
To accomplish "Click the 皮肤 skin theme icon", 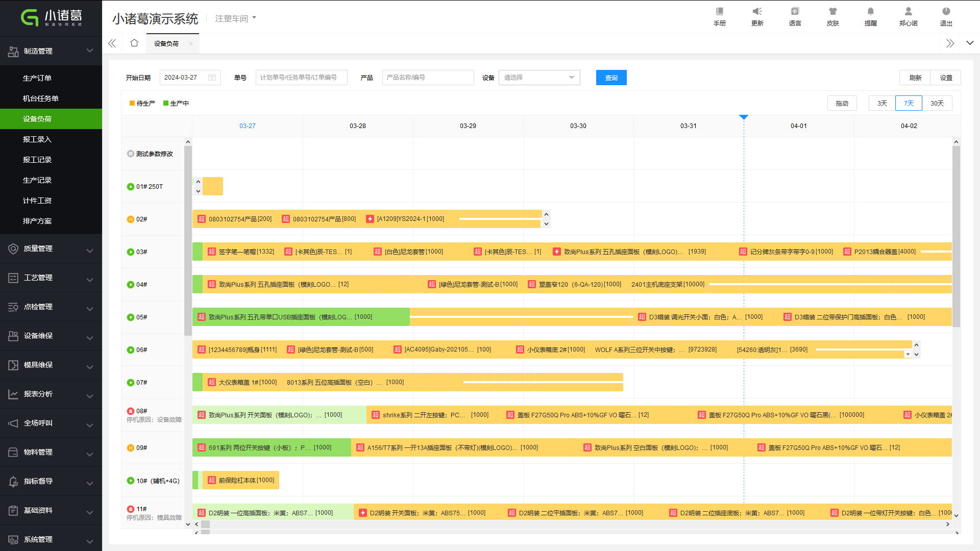I will (832, 12).
